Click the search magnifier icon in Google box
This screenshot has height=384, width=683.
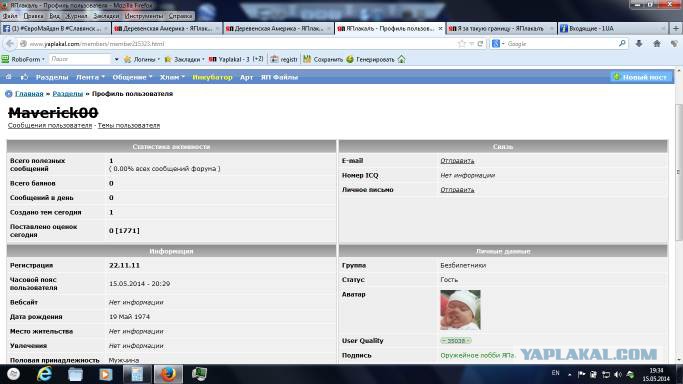(622, 44)
